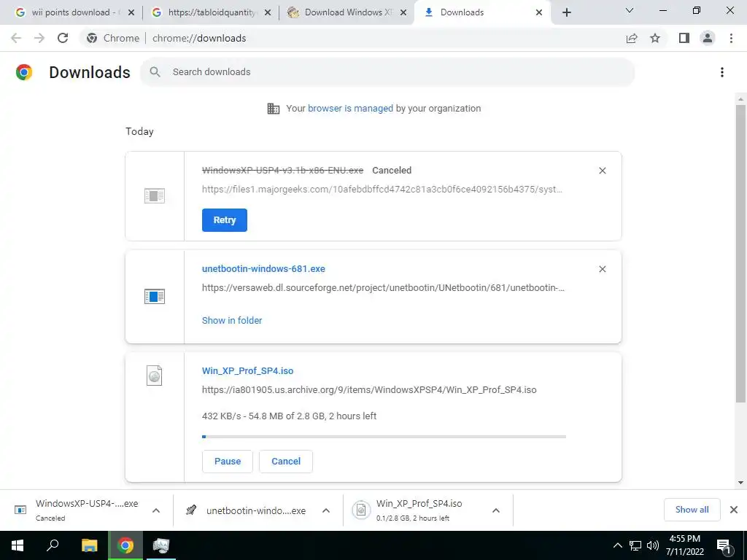Close the Download Windows XP tab
747x560 pixels.
403,13
